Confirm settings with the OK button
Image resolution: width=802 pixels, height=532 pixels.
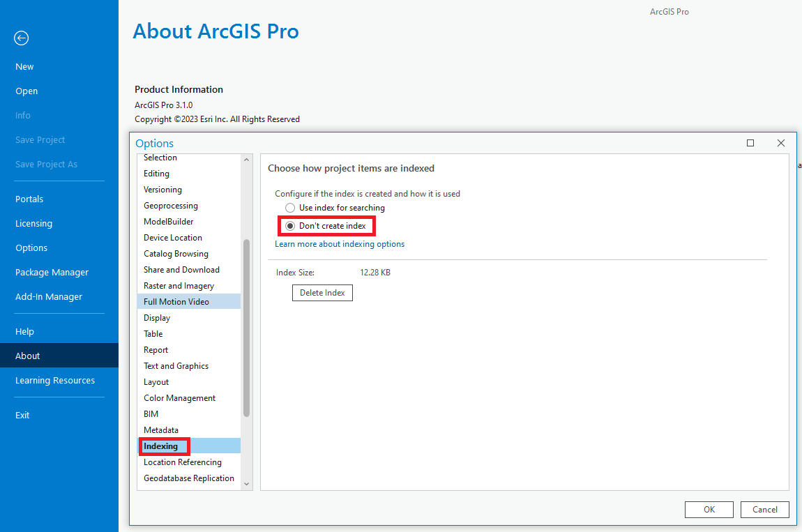point(709,509)
